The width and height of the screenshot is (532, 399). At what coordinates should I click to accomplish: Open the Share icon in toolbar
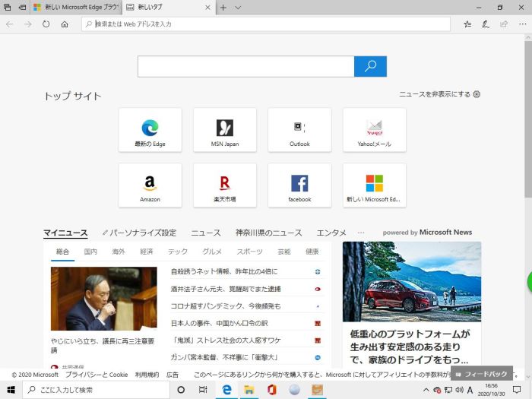coord(502,24)
